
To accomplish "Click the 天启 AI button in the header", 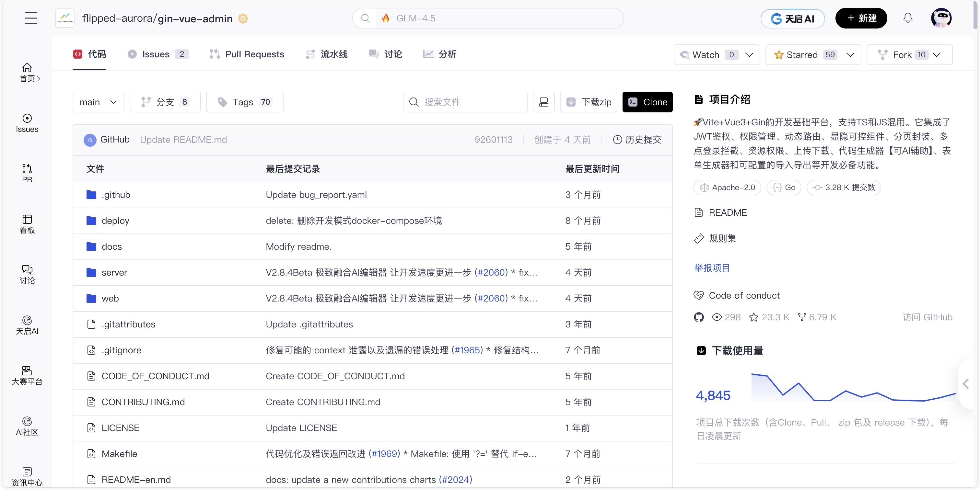I will pos(792,18).
